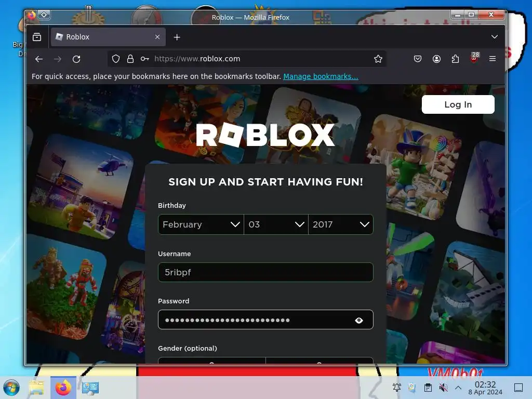Image resolution: width=532 pixels, height=399 pixels.
Task: View site security padlock info
Action: click(x=130, y=59)
